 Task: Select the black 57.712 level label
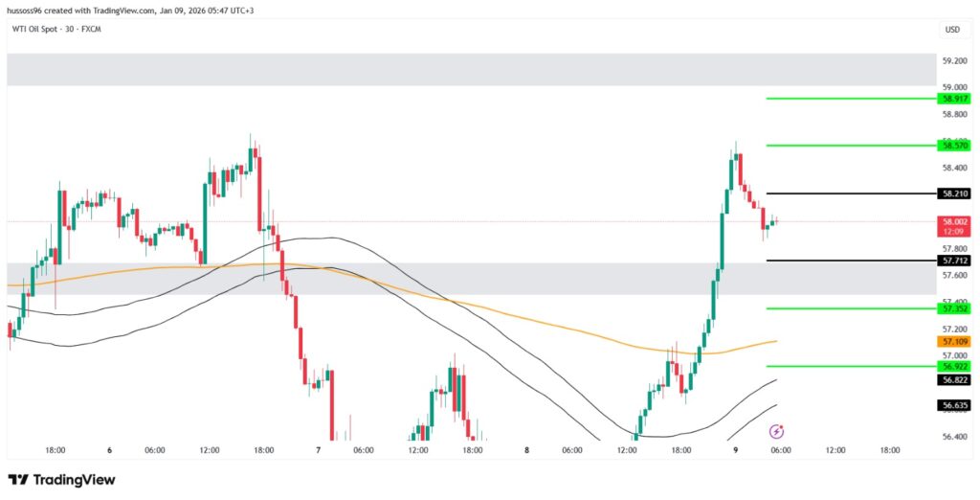point(954,261)
